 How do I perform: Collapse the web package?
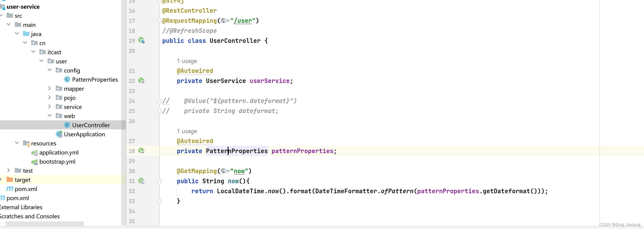(50, 115)
